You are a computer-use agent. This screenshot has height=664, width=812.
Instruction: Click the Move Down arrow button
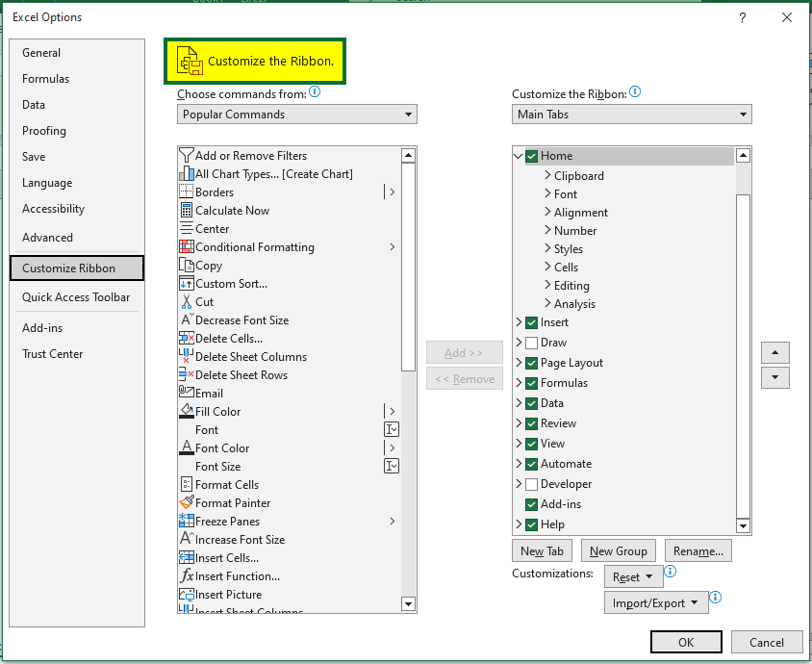(774, 377)
